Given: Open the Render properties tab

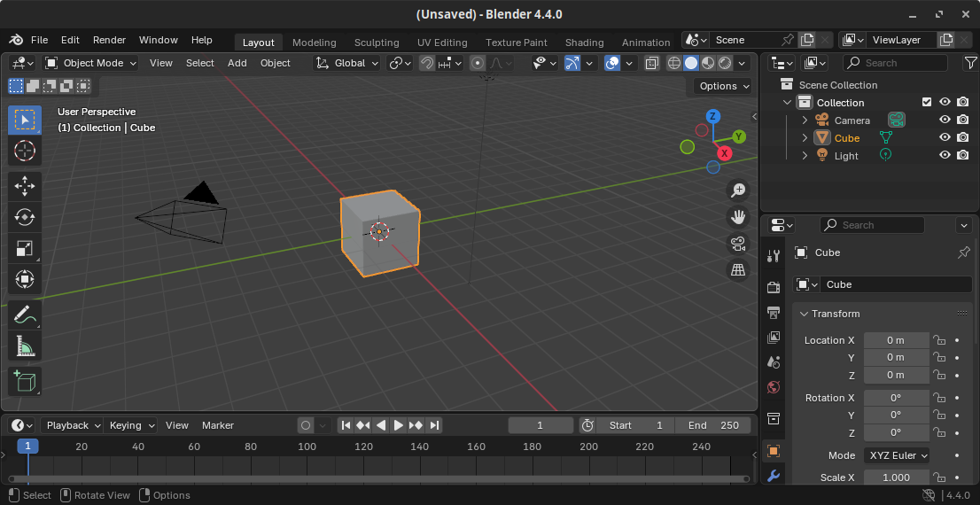Looking at the screenshot, I should click(x=774, y=287).
